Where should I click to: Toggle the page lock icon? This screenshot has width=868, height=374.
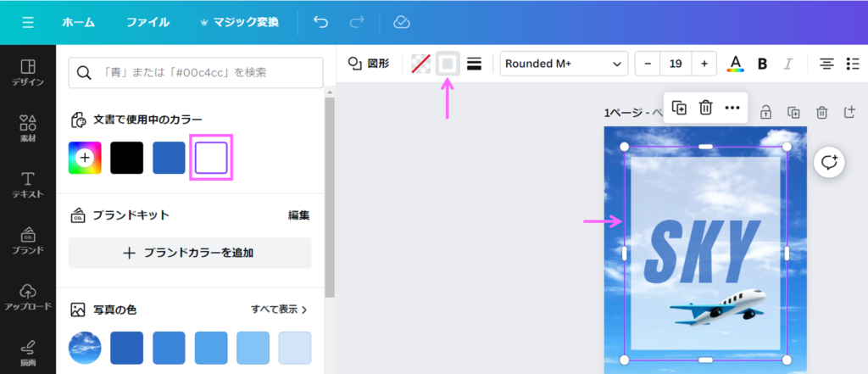[x=765, y=112]
